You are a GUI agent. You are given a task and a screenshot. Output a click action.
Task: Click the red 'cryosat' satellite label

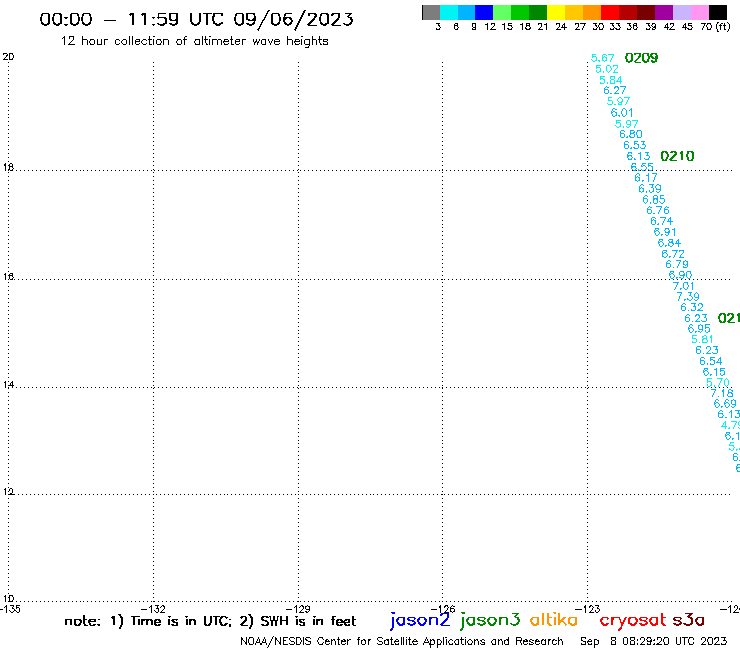pos(632,621)
